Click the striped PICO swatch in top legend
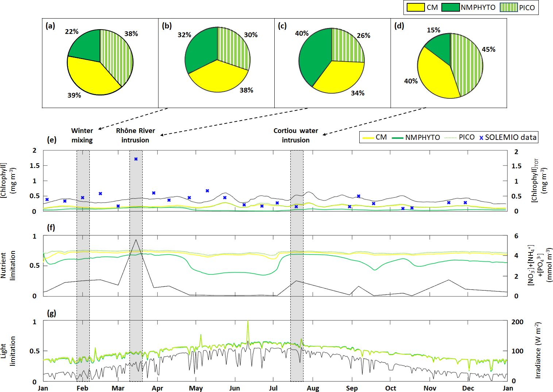Viewport: 553px width, 392px height. pos(508,7)
